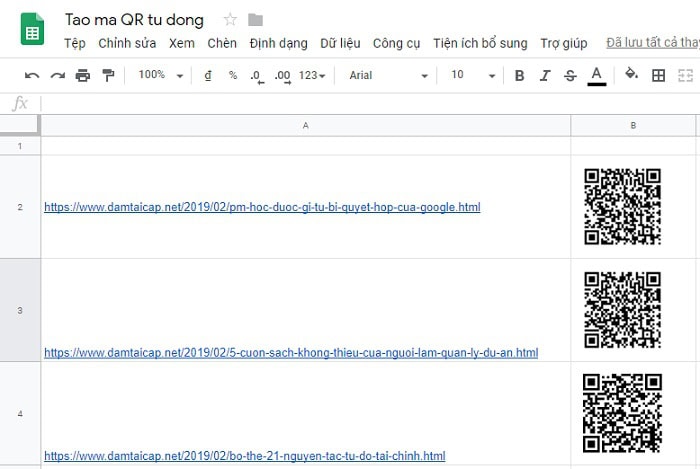Open the Chèn menu
This screenshot has height=469, width=700.
pyautogui.click(x=222, y=43)
